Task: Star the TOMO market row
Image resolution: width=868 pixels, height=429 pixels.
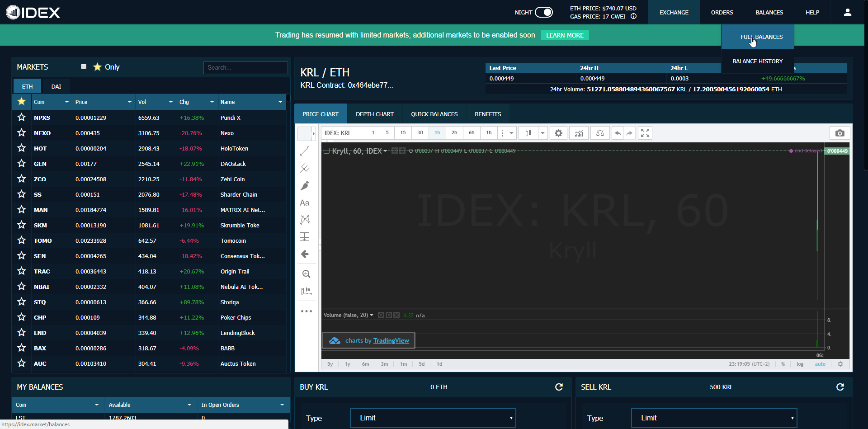Action: (x=21, y=240)
